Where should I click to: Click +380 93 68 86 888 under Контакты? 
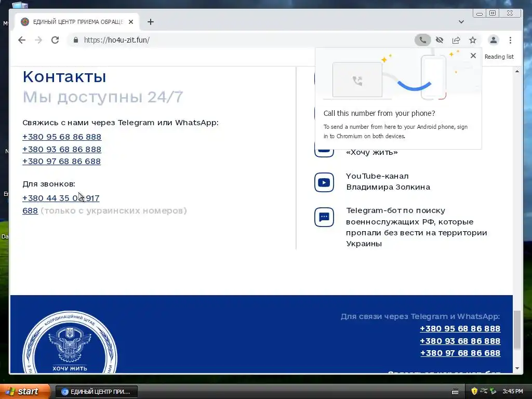pos(62,149)
